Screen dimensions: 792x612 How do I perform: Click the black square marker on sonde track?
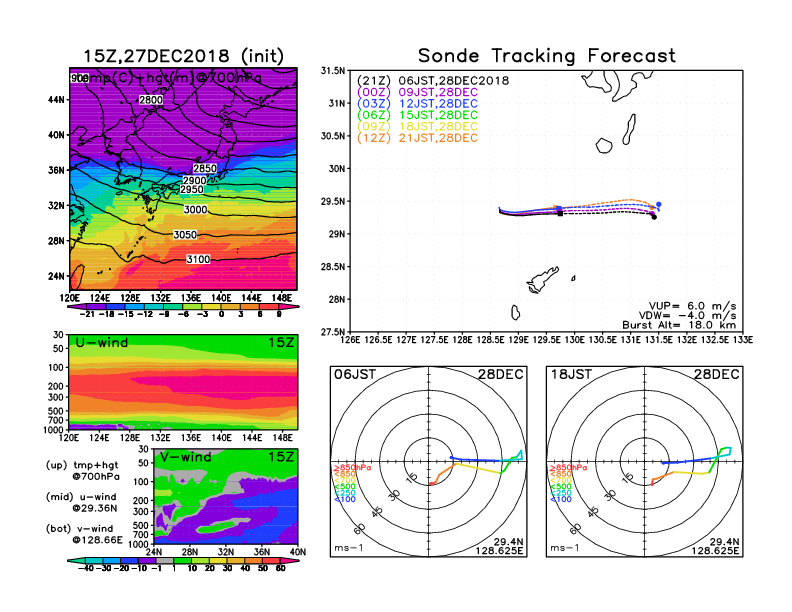(560, 214)
